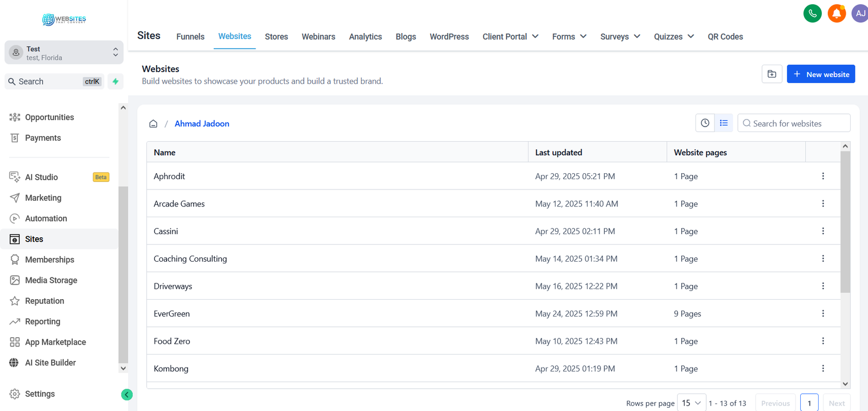Switch to recent (clock) view
Viewport: 868px width, 411px height.
click(705, 123)
